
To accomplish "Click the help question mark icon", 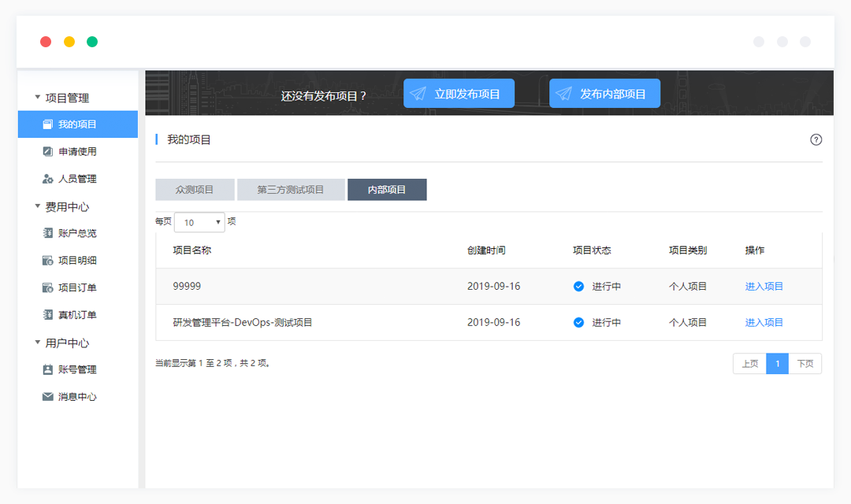I will click(x=816, y=140).
